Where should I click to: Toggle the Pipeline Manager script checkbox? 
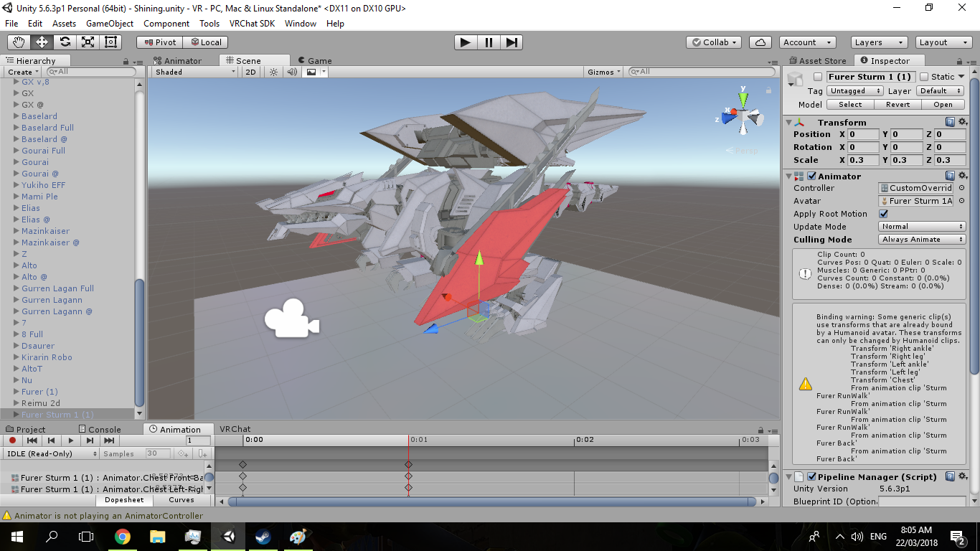tap(811, 476)
